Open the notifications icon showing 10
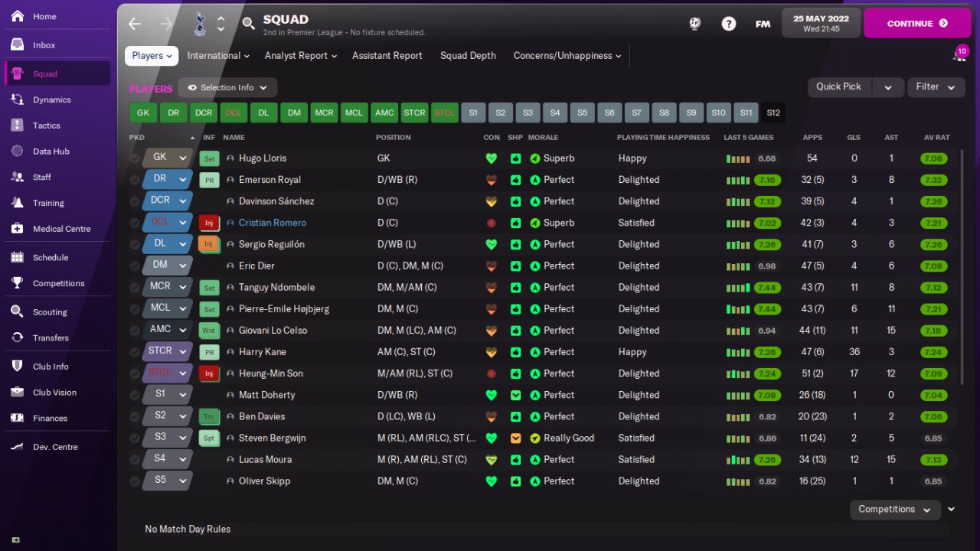 pyautogui.click(x=960, y=54)
